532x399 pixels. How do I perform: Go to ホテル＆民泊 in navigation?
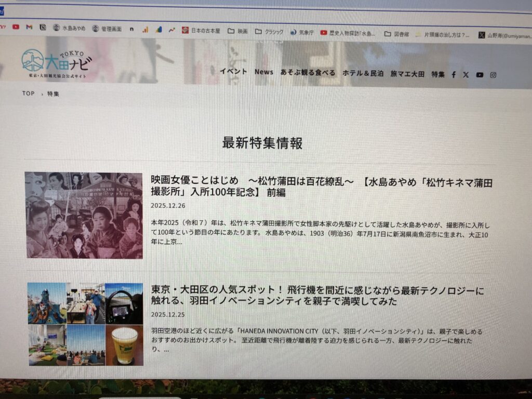point(363,74)
